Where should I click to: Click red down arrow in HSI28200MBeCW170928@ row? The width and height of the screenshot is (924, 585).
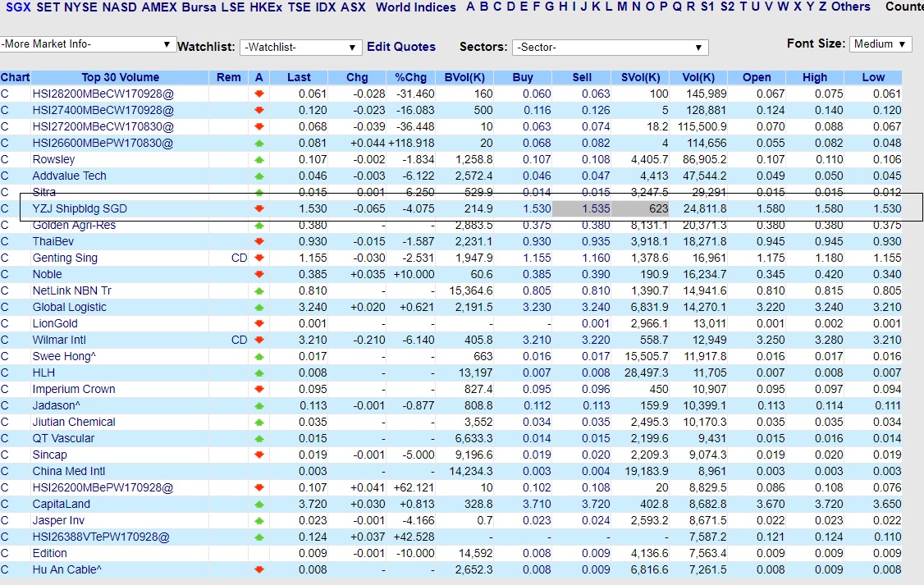tap(258, 94)
